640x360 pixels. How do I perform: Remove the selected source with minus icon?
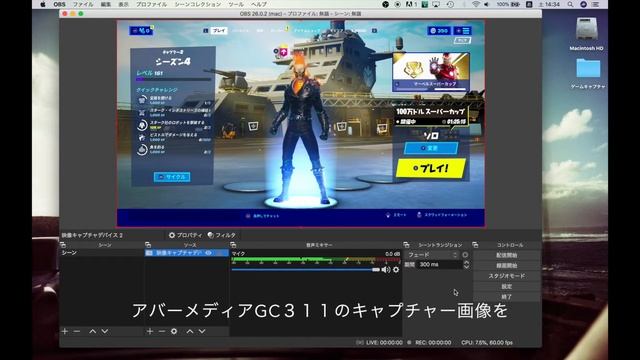pos(162,331)
